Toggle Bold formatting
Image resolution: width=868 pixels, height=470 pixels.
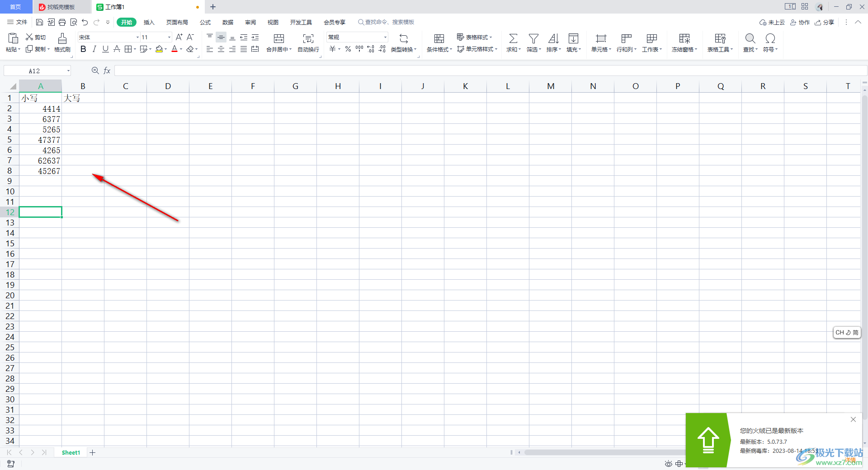(83, 49)
